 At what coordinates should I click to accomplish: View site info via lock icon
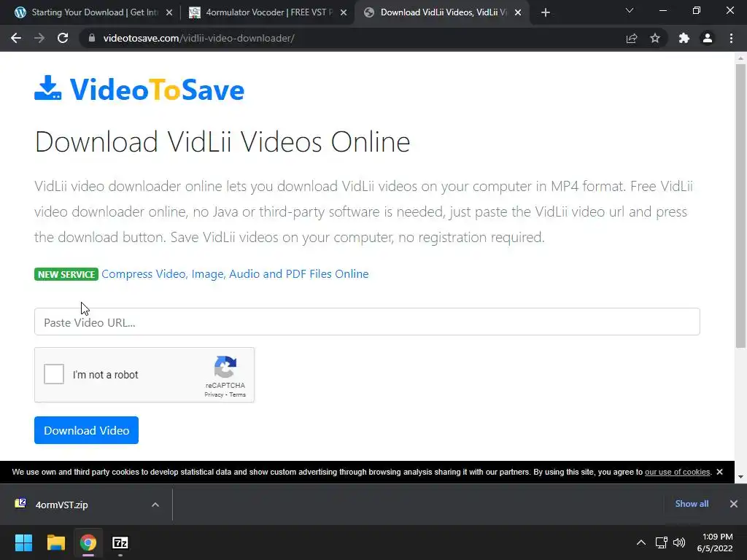click(x=92, y=38)
